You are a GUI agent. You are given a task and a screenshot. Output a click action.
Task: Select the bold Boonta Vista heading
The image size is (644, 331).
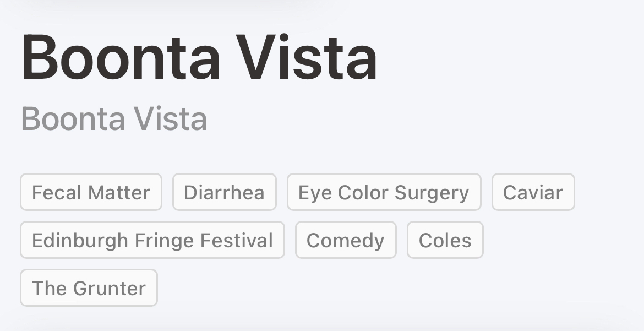[x=199, y=57]
